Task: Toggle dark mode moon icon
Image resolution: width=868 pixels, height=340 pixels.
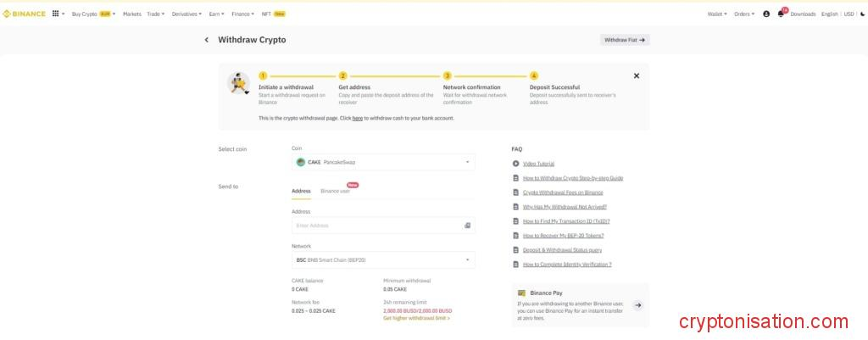Action: pyautogui.click(x=862, y=14)
